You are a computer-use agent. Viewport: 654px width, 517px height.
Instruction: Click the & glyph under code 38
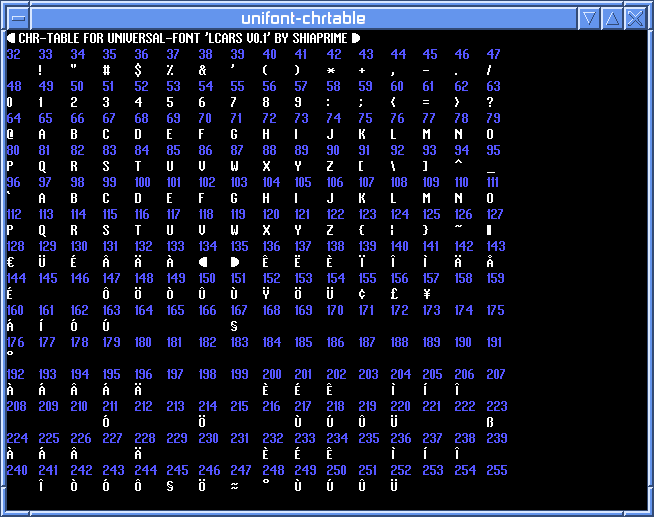point(202,70)
